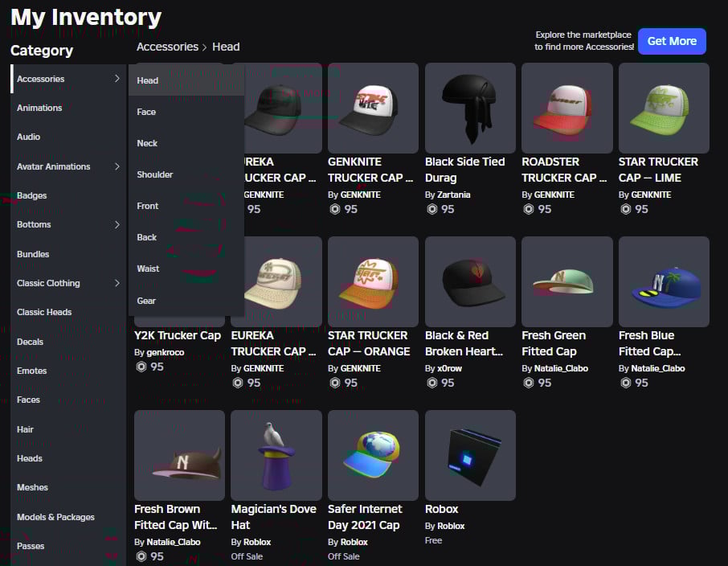Open the Magician's Dove Hat thumbnail
The image size is (728, 566).
(276, 455)
